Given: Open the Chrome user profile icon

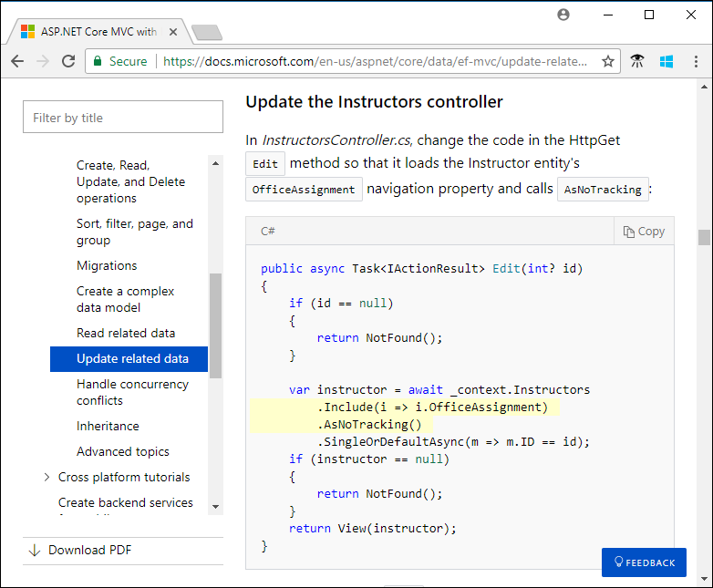Looking at the screenshot, I should [x=563, y=15].
